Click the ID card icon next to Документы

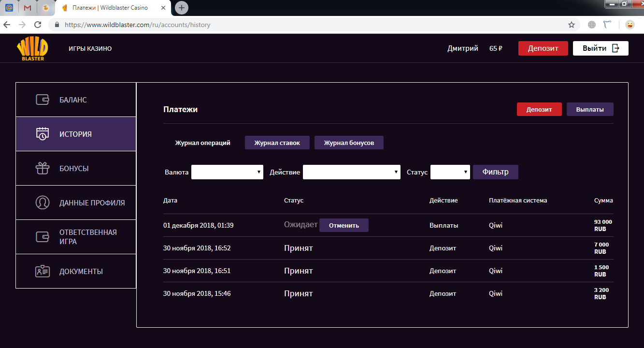click(x=43, y=271)
